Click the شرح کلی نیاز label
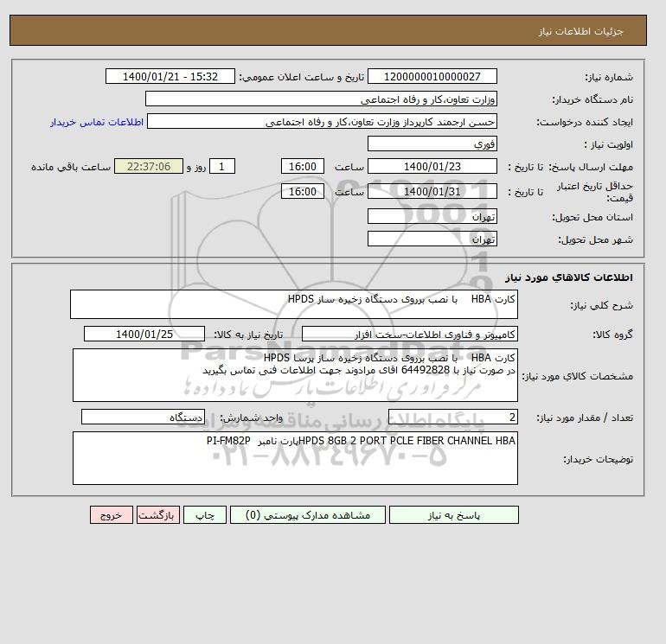The width and height of the screenshot is (666, 644). pos(601,305)
